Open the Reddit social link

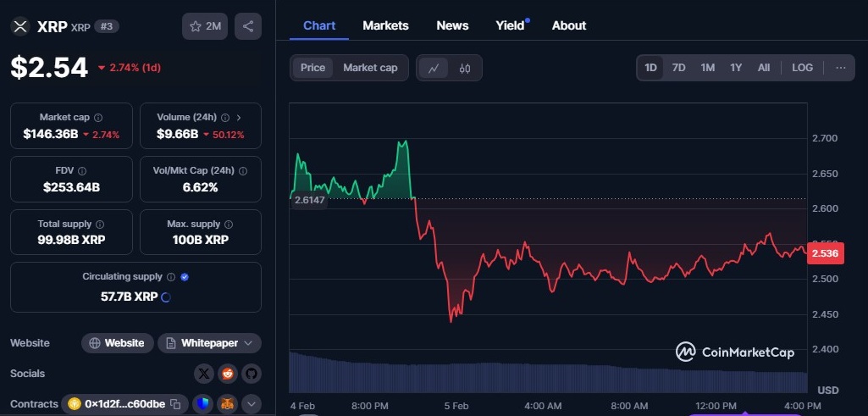click(x=228, y=374)
